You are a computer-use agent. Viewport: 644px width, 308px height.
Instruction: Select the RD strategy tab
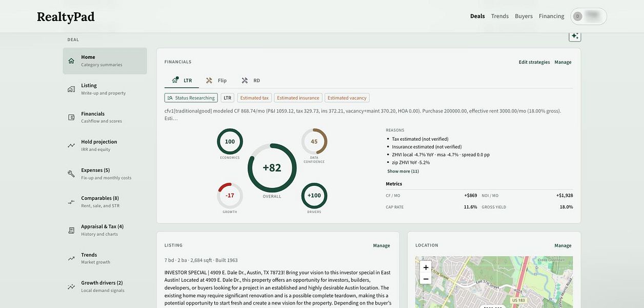(251, 81)
